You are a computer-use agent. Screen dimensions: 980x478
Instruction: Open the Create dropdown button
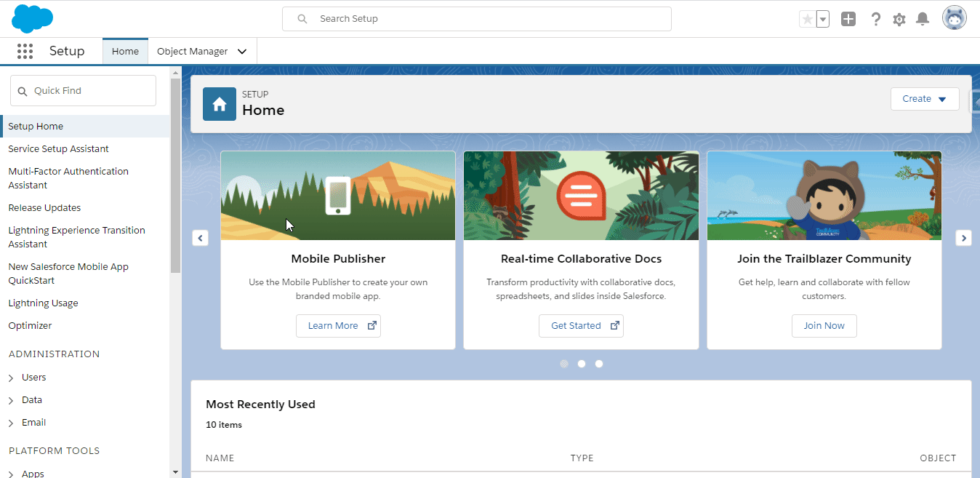tap(925, 99)
